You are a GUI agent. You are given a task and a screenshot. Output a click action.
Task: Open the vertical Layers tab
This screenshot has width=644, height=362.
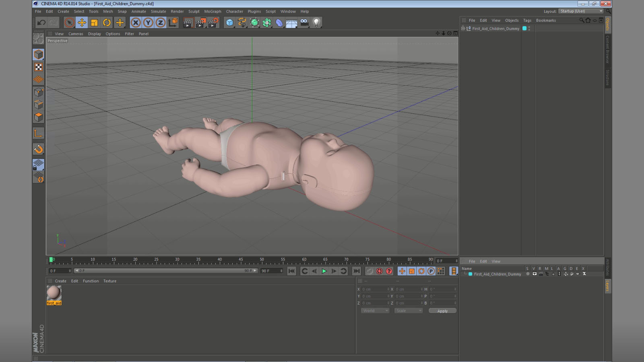[x=607, y=286]
